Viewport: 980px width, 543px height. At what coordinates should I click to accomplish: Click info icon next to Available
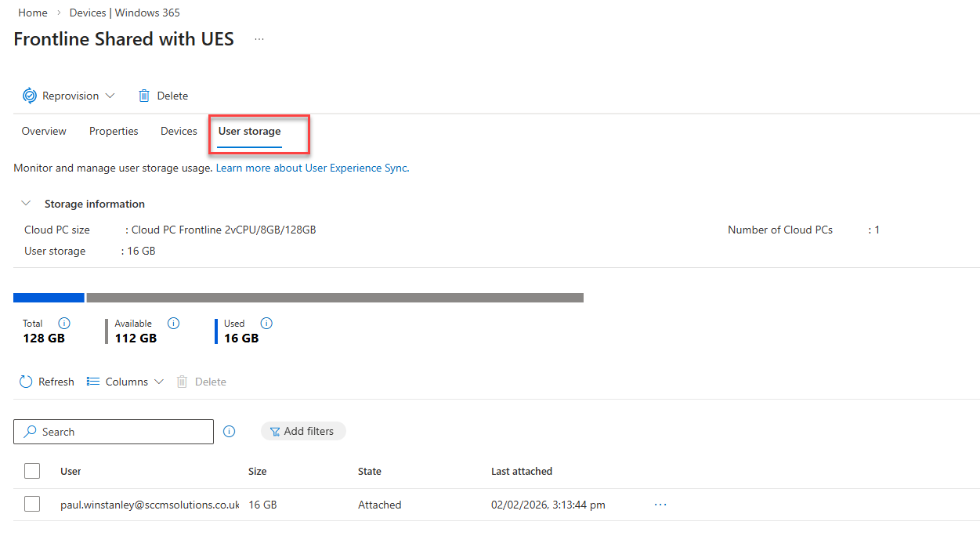(x=174, y=324)
